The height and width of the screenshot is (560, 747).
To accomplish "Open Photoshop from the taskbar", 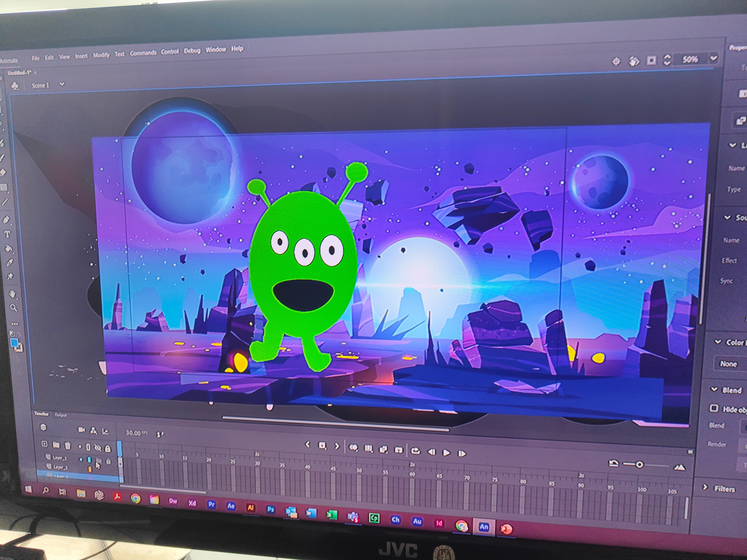I will (271, 509).
